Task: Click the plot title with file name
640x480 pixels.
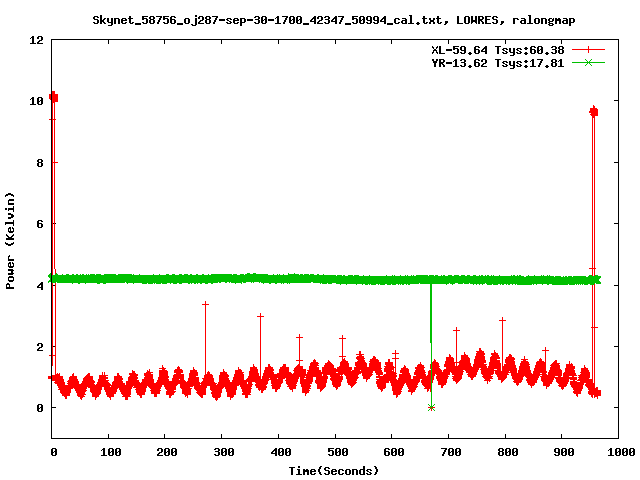Action: click(x=333, y=20)
